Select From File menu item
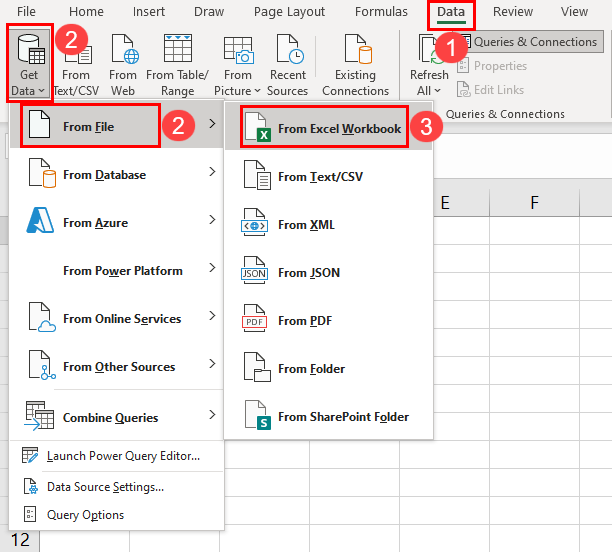The image size is (612, 552). (x=117, y=126)
